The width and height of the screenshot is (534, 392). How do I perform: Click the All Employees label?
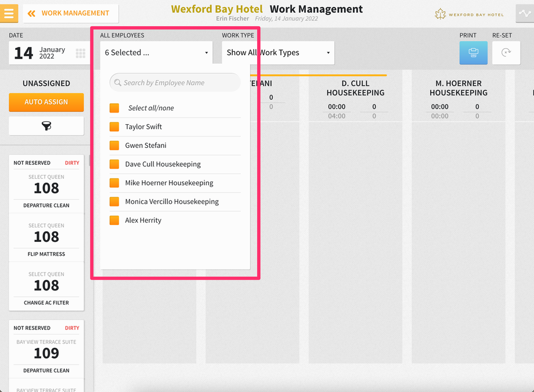pos(122,35)
